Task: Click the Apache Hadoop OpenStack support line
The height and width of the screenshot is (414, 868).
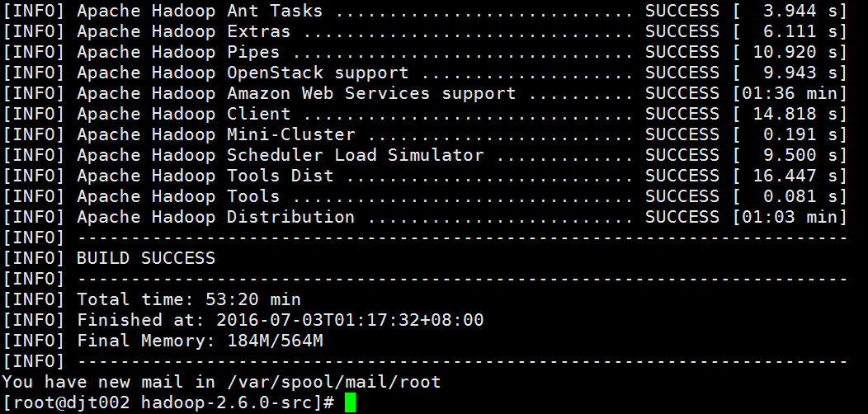Action: click(425, 73)
